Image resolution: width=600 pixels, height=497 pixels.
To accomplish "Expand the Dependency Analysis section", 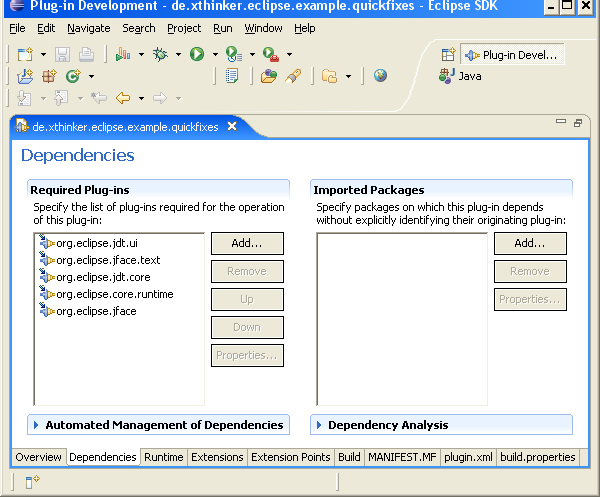I will 441,425.
